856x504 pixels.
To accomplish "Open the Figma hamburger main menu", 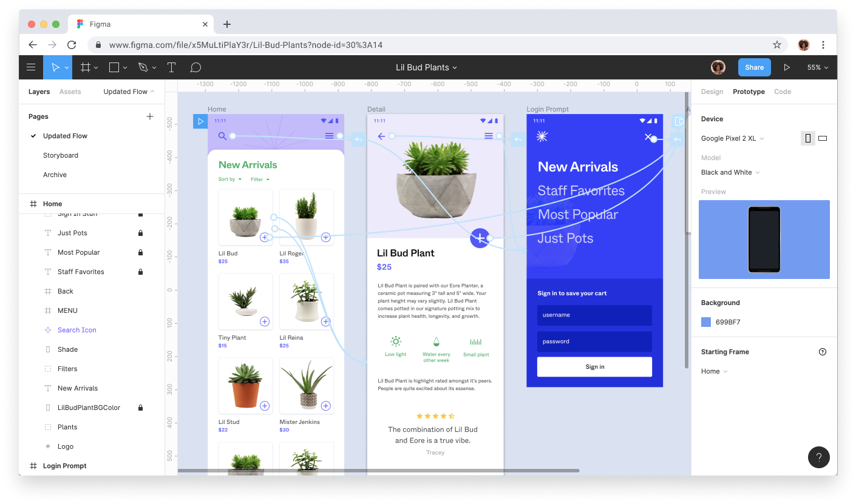I will (x=31, y=67).
